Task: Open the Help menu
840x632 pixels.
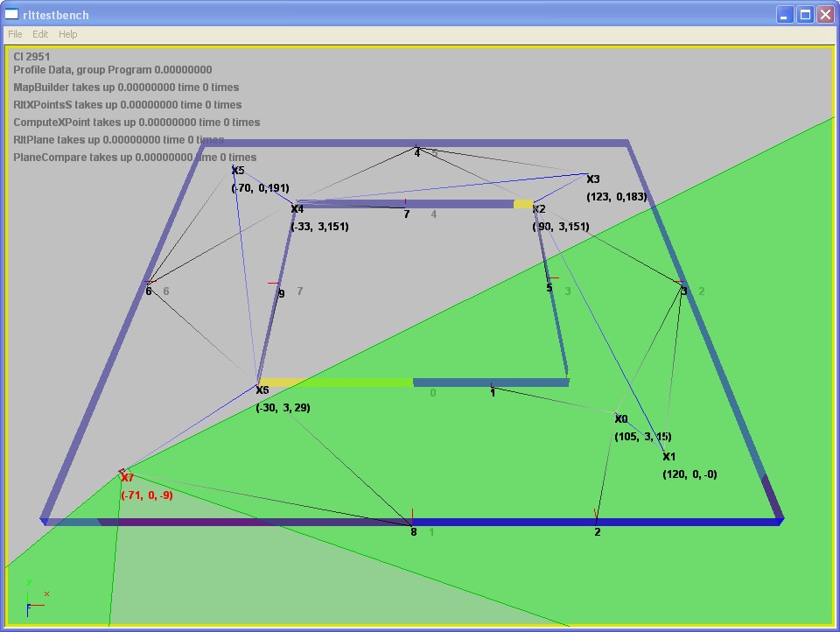Action: pos(68,34)
